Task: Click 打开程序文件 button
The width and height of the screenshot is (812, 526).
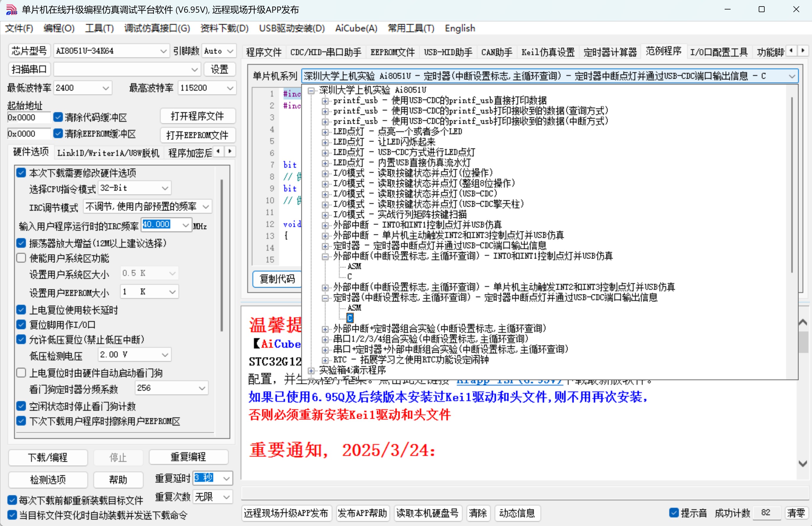Action: click(198, 116)
